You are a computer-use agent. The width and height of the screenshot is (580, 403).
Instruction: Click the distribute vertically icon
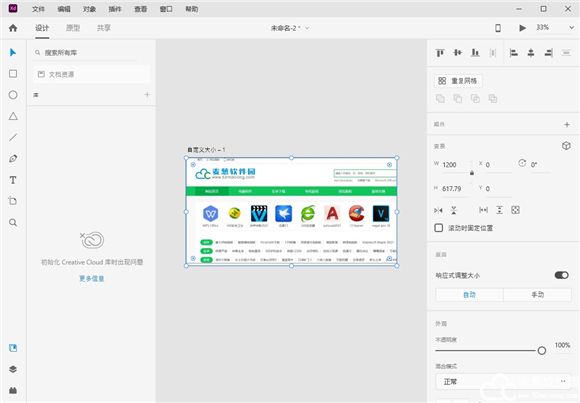coord(493,53)
